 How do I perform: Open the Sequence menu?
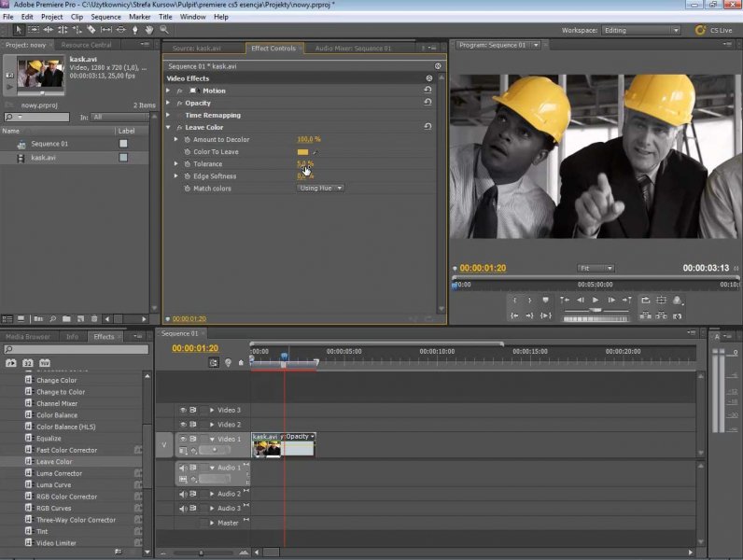105,17
